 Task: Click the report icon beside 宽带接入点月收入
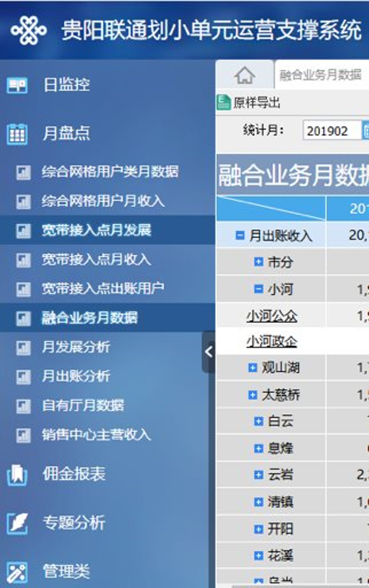point(23,260)
